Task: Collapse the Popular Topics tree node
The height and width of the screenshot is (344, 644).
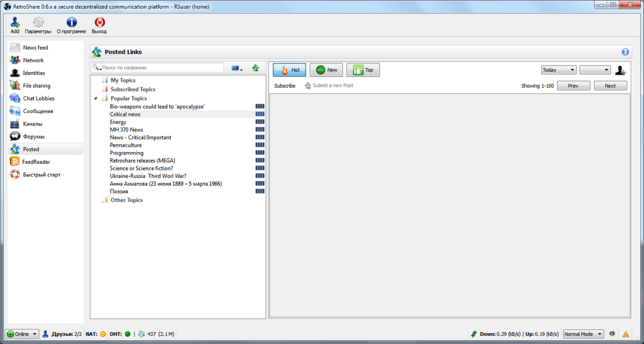Action: [x=96, y=99]
